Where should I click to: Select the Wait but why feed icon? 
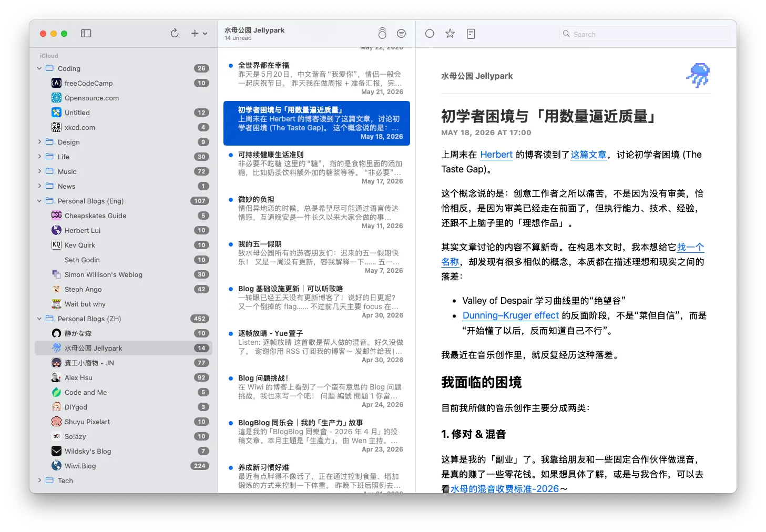pos(56,304)
